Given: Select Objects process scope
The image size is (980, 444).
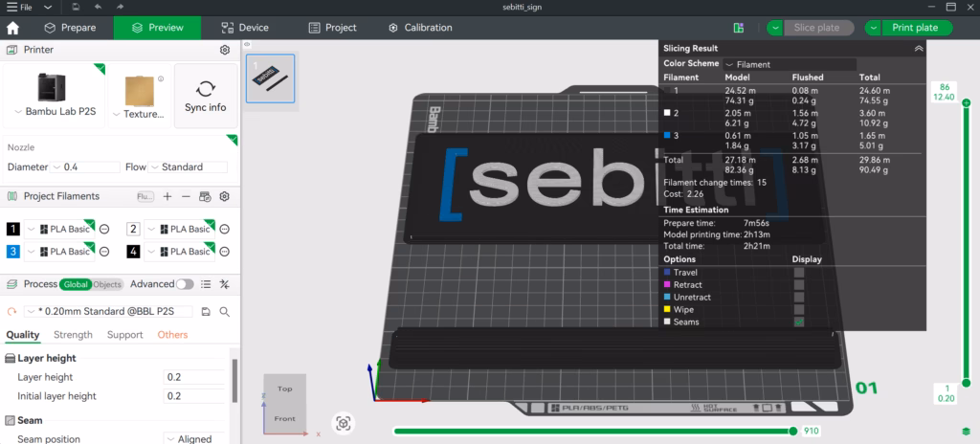Looking at the screenshot, I should coord(107,284).
